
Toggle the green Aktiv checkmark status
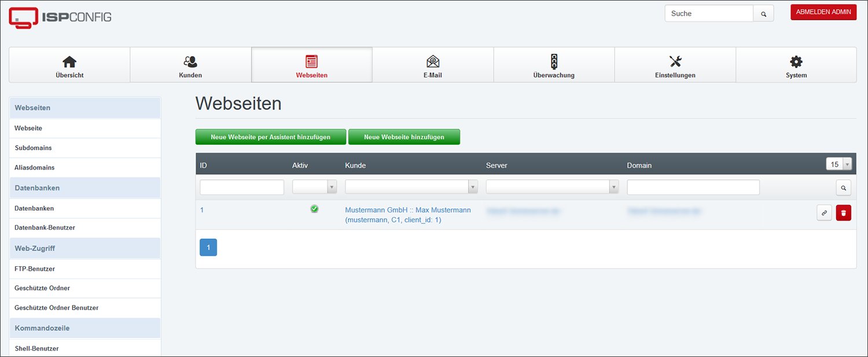pyautogui.click(x=314, y=209)
